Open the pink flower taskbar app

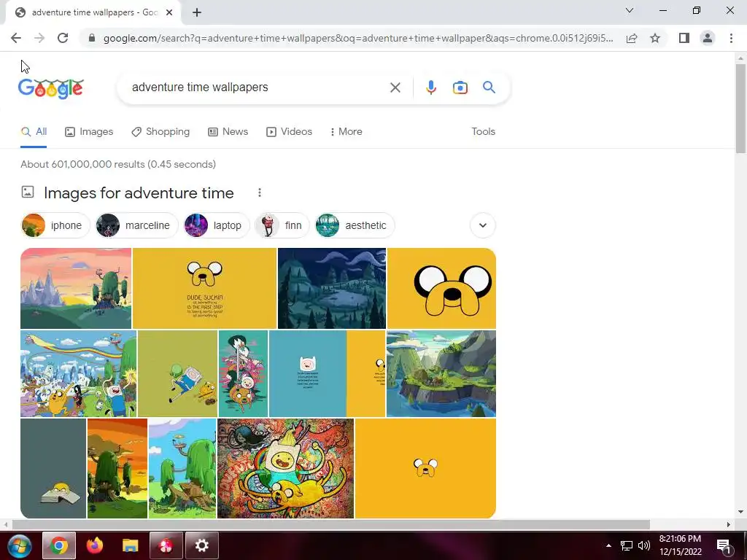(x=166, y=545)
